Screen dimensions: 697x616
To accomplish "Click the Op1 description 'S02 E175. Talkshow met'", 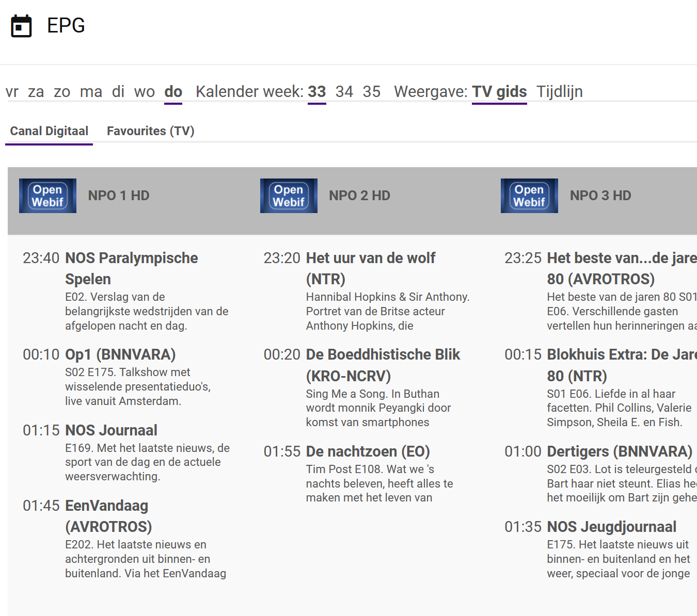I will click(128, 372).
